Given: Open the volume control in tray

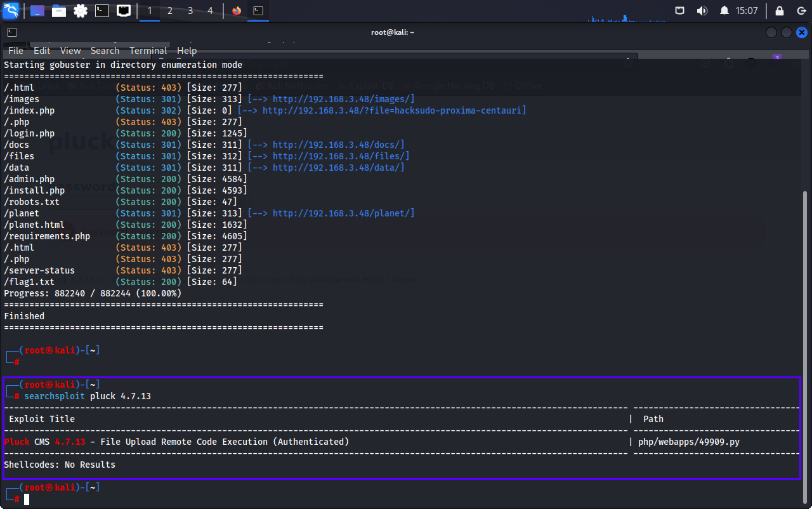Looking at the screenshot, I should (702, 11).
